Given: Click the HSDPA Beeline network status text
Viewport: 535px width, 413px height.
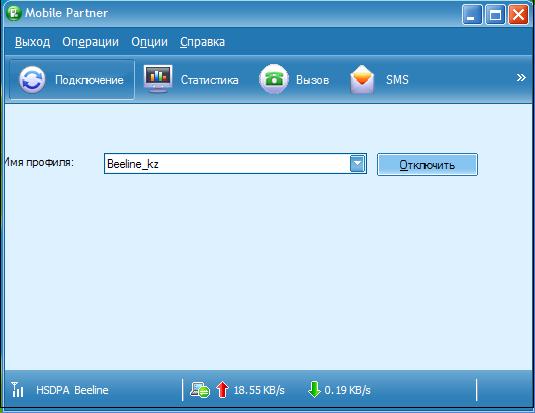Looking at the screenshot, I should pyautogui.click(x=72, y=390).
